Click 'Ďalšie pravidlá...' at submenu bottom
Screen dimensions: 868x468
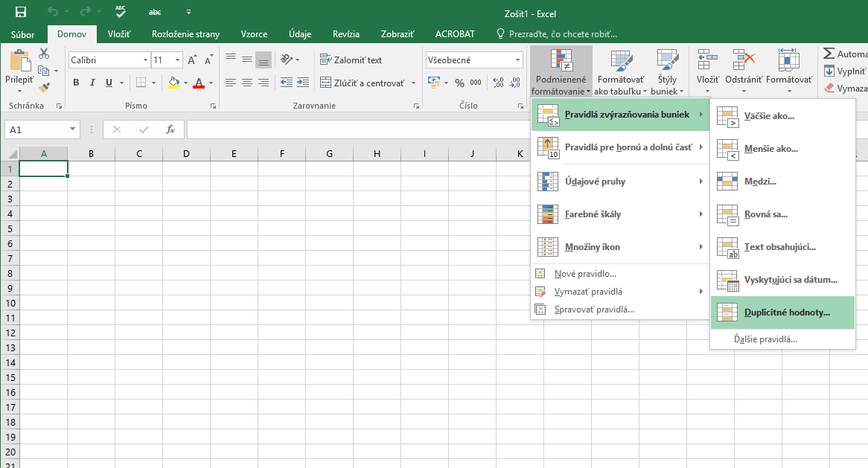pyautogui.click(x=765, y=339)
